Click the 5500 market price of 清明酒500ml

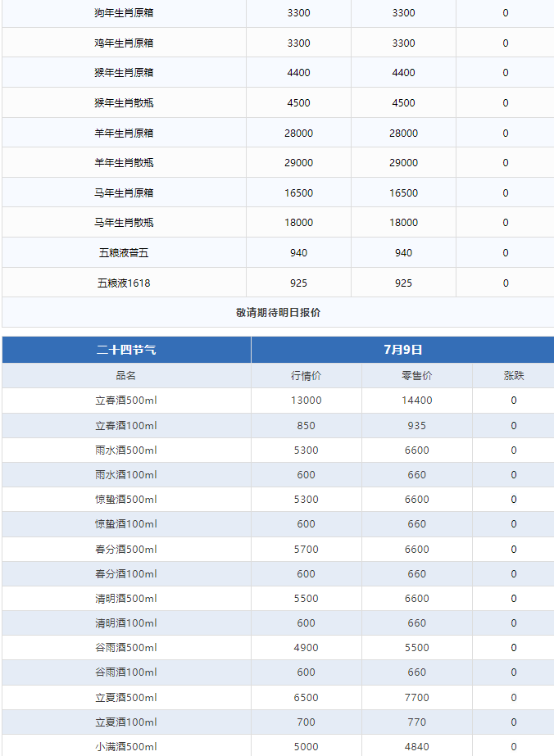306,599
